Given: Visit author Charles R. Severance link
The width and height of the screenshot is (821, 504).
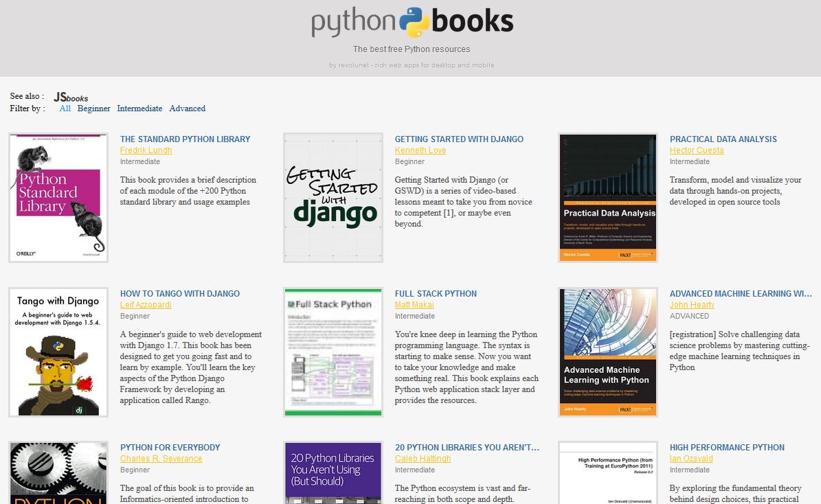Looking at the screenshot, I should pyautogui.click(x=161, y=459).
